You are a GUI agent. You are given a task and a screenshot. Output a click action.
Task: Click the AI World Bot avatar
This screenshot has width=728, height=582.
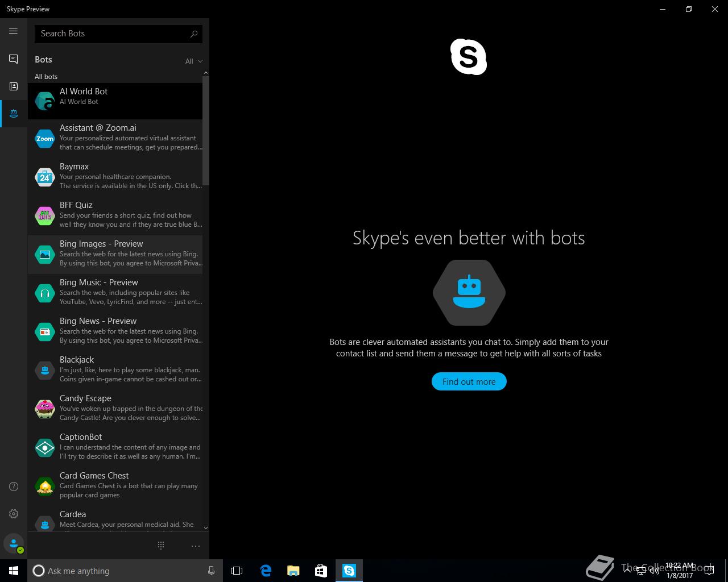pyautogui.click(x=45, y=101)
